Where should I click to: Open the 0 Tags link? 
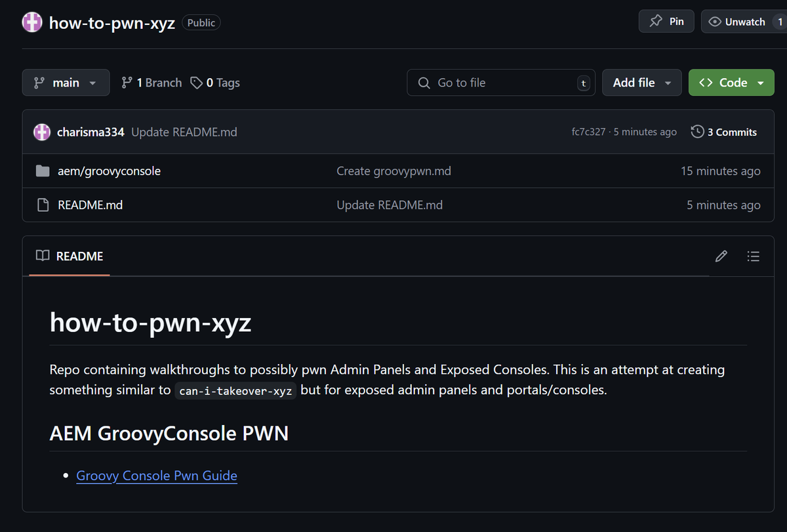[215, 83]
